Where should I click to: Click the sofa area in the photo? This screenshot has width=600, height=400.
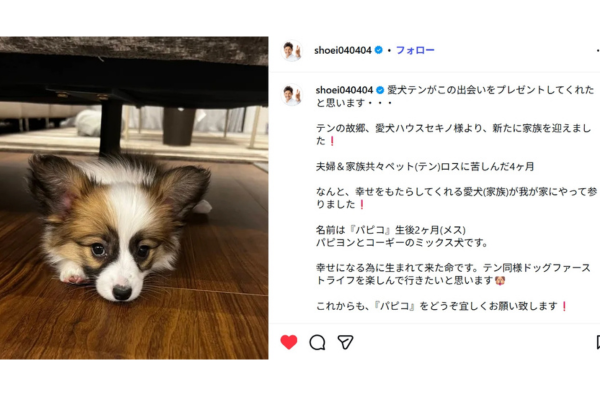[x=134, y=73]
